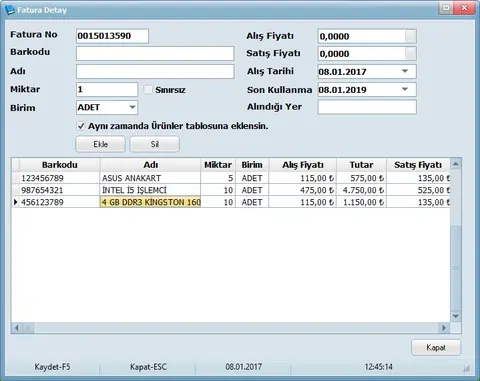The height and width of the screenshot is (381, 480).
Task: Sort by the Adı column header
Action: tap(150, 165)
